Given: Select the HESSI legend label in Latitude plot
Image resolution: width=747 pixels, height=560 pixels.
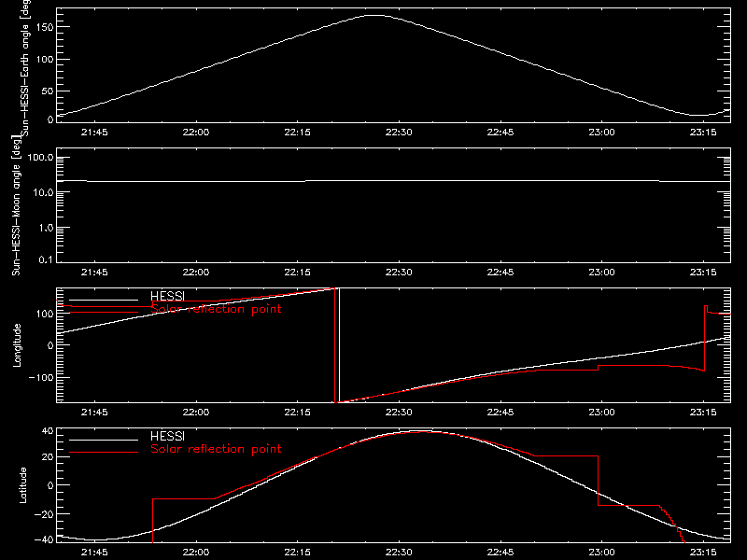Looking at the screenshot, I should click(167, 436).
